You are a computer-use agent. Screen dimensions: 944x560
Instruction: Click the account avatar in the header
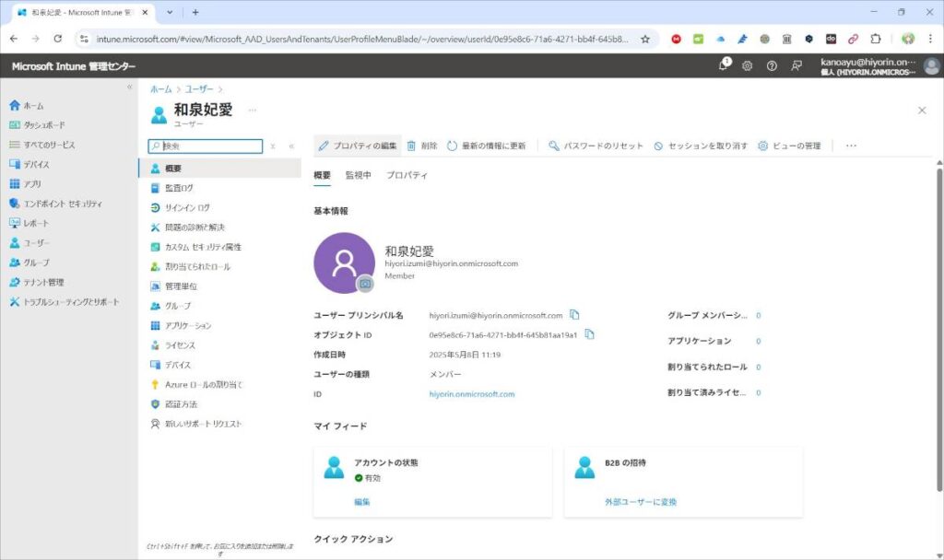pyautogui.click(x=931, y=66)
